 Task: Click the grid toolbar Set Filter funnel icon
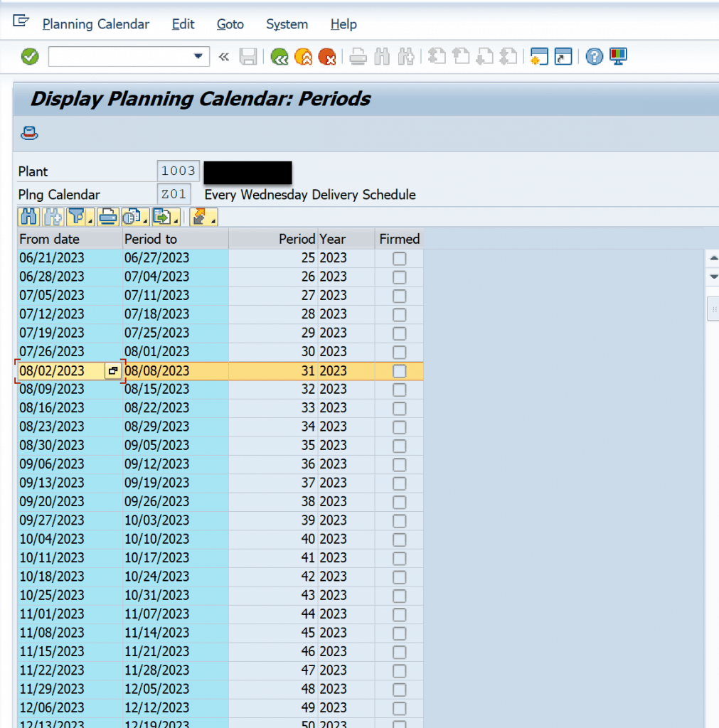pos(75,217)
